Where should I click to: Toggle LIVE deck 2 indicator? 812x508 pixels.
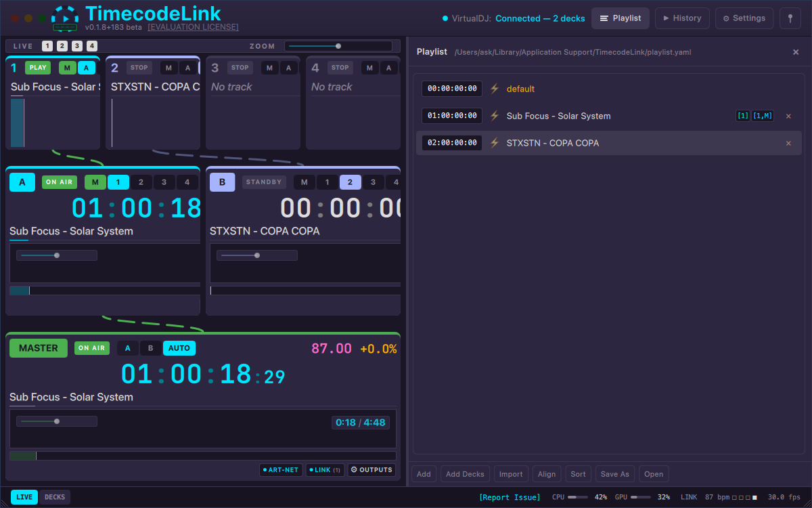[62, 46]
